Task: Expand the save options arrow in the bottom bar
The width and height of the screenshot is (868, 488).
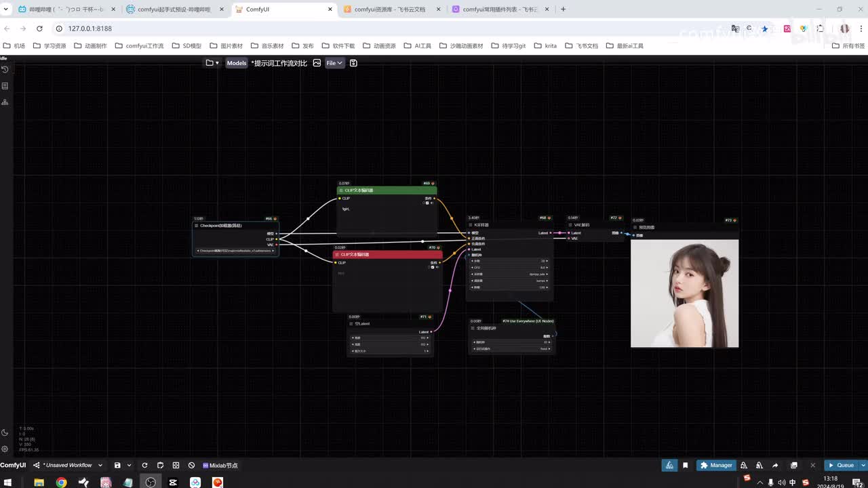Action: (x=129, y=466)
